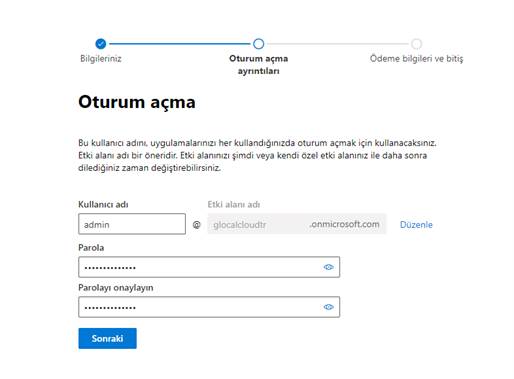This screenshot has height=379, width=514.
Task: Click the Kullanıcı adı label
Action: pyautogui.click(x=103, y=204)
